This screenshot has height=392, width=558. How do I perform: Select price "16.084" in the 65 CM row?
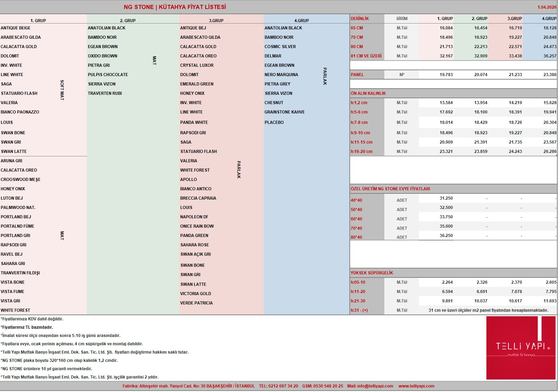pyautogui.click(x=446, y=28)
